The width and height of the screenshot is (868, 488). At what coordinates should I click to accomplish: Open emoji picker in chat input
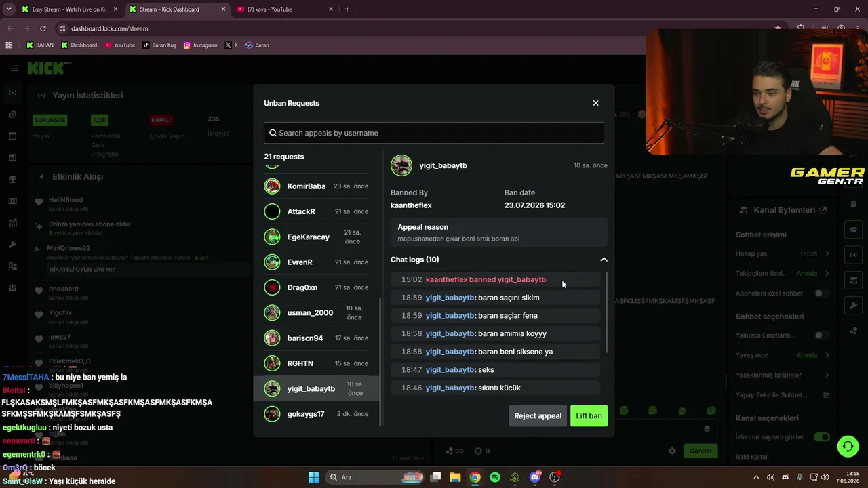click(x=707, y=428)
